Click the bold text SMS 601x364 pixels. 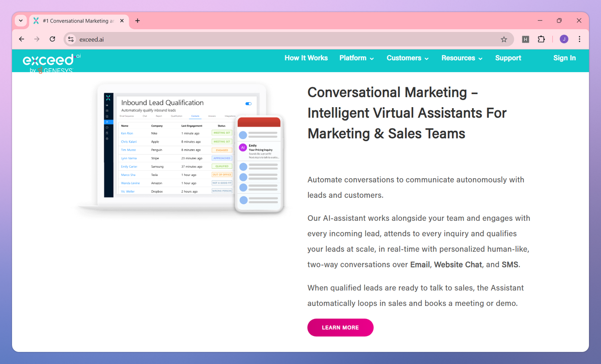pyautogui.click(x=510, y=264)
